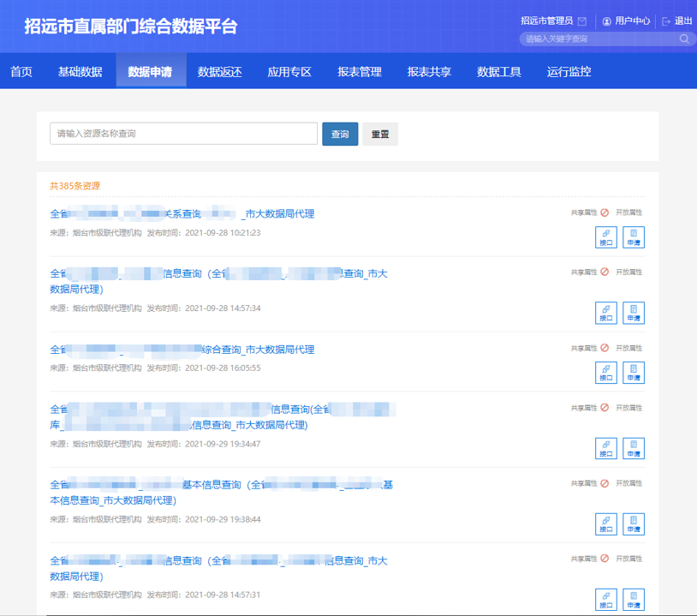Image resolution: width=697 pixels, height=616 pixels.
Task: Click the user avatar icon next to 用户中心
Action: [x=607, y=21]
